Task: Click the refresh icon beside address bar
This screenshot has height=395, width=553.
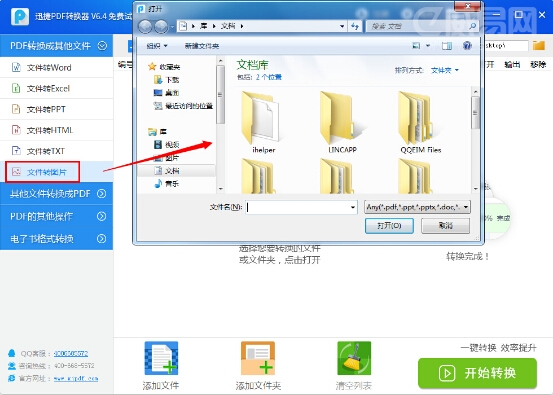Action: (x=355, y=26)
